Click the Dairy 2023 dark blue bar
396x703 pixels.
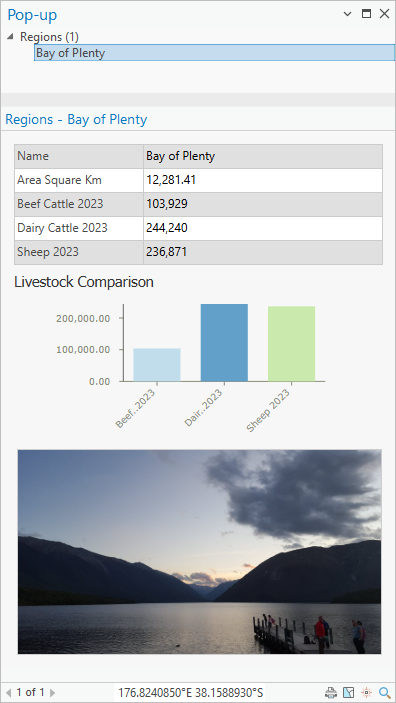[224, 343]
